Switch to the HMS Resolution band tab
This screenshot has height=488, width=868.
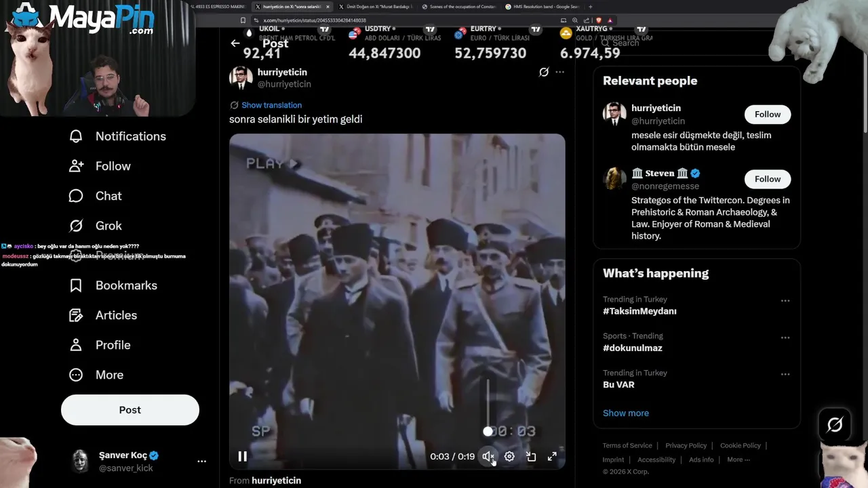(542, 7)
